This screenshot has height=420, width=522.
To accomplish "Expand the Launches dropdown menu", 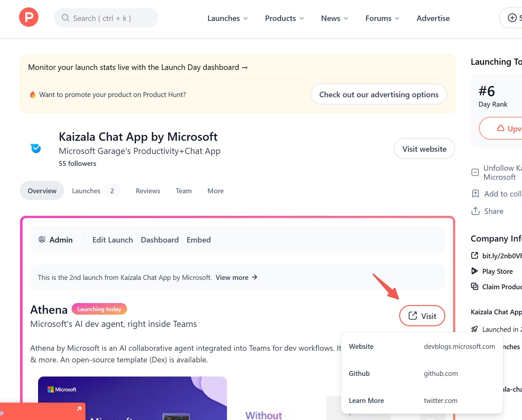I will coord(228,18).
